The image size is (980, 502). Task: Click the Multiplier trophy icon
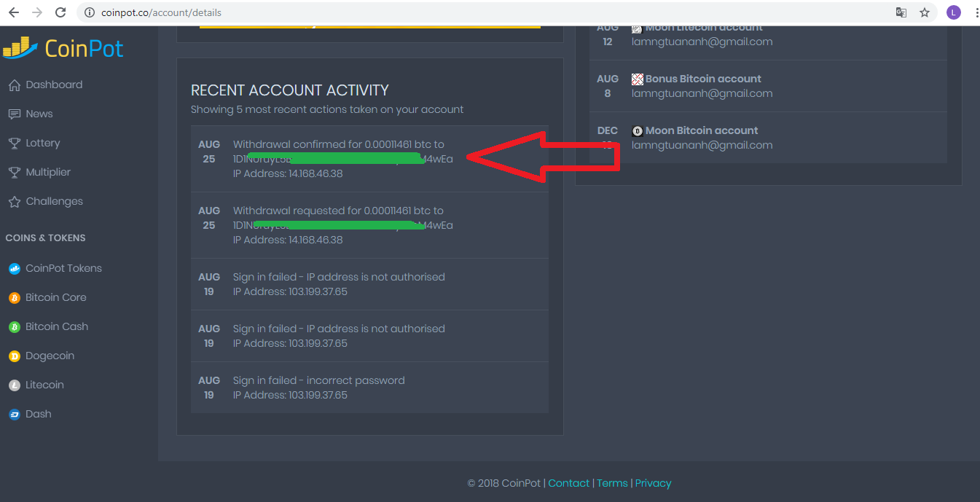coord(14,173)
